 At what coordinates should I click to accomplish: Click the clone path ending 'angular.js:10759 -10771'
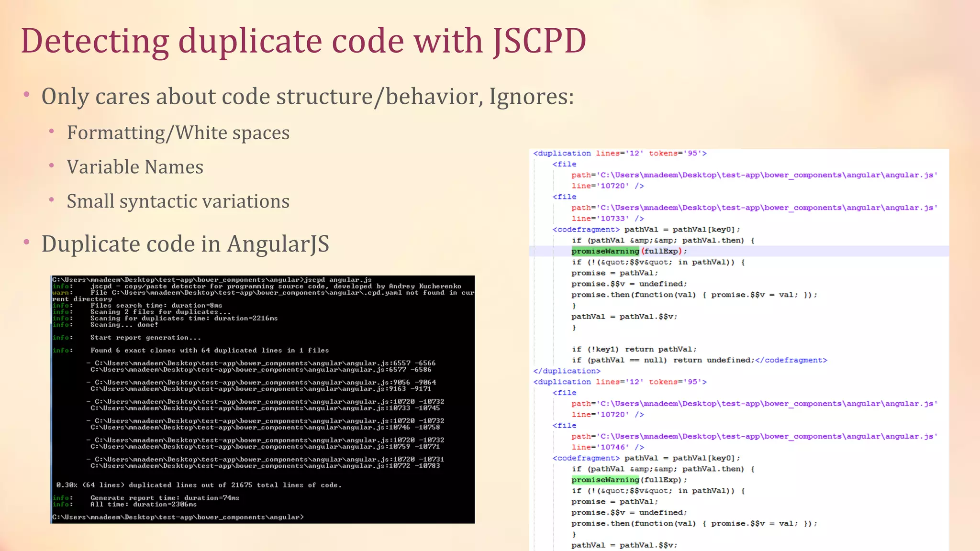tap(265, 446)
